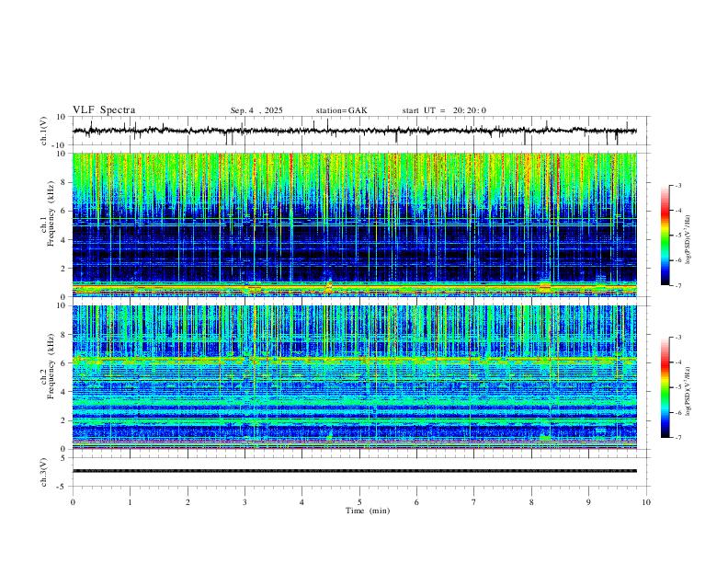
Task: Click the "Time (min)" x-axis label
Action: coord(368,511)
